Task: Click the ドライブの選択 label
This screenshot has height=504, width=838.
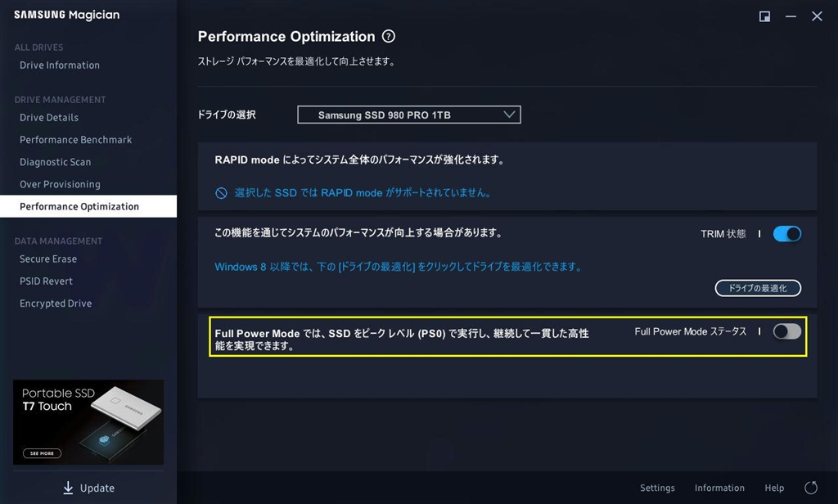Action: tap(227, 115)
